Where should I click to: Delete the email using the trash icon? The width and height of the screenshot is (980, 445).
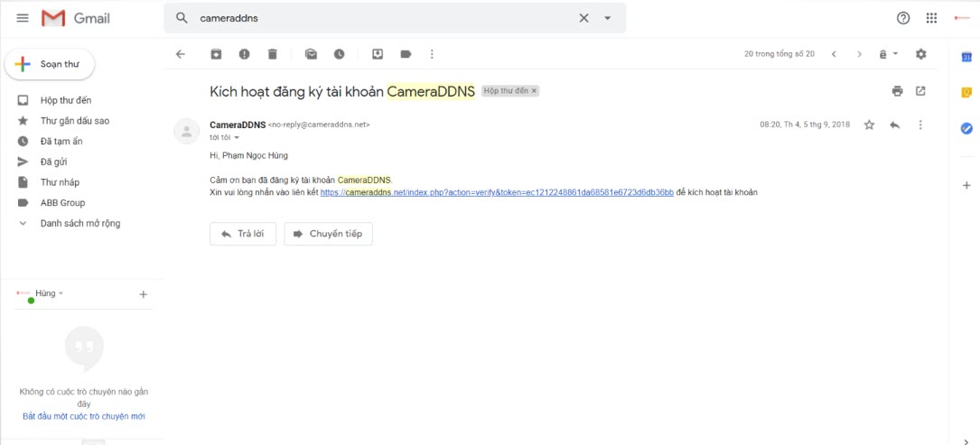(272, 54)
